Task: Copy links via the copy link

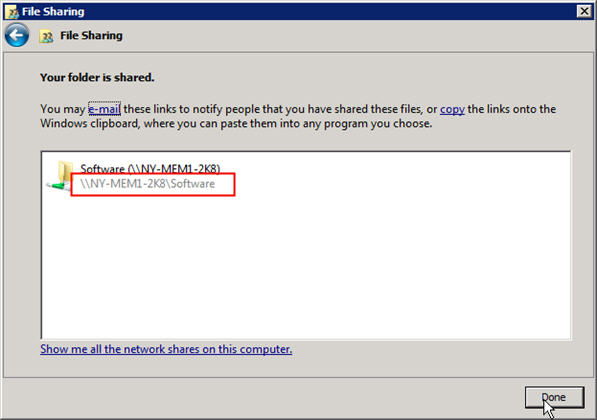Action: point(452,109)
